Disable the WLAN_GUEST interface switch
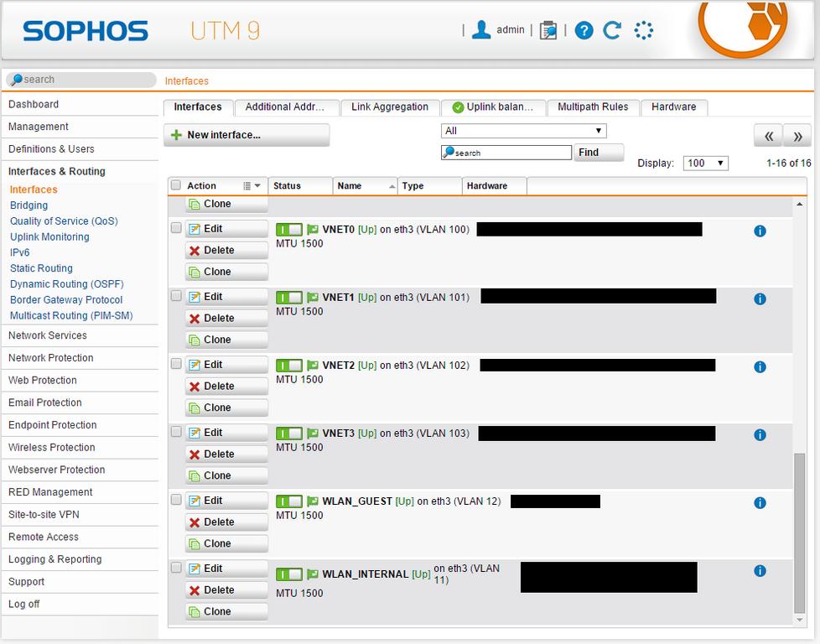Viewport: 820px width, 644px height. click(289, 501)
